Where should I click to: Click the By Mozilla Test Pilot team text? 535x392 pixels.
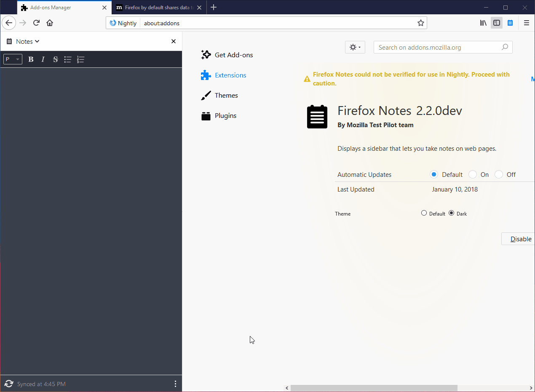pos(375,125)
